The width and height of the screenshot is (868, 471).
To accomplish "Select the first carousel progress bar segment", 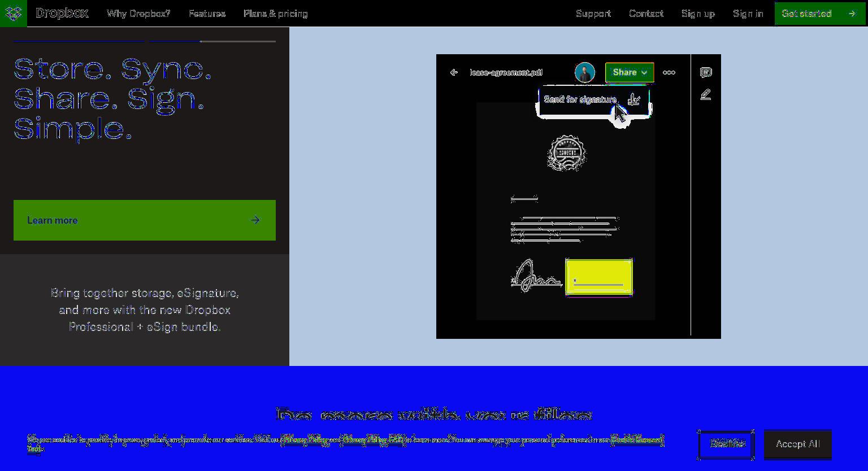I will 79,41.
